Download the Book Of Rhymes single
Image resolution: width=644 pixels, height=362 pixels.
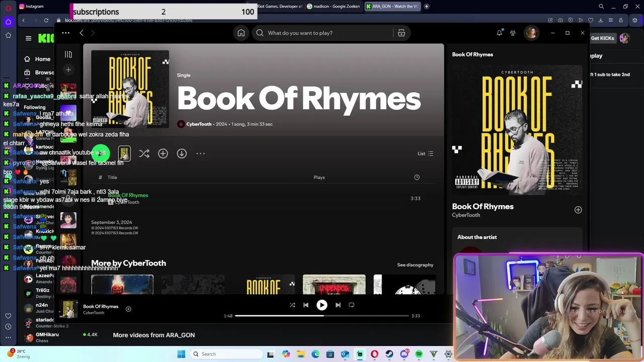coord(182,153)
